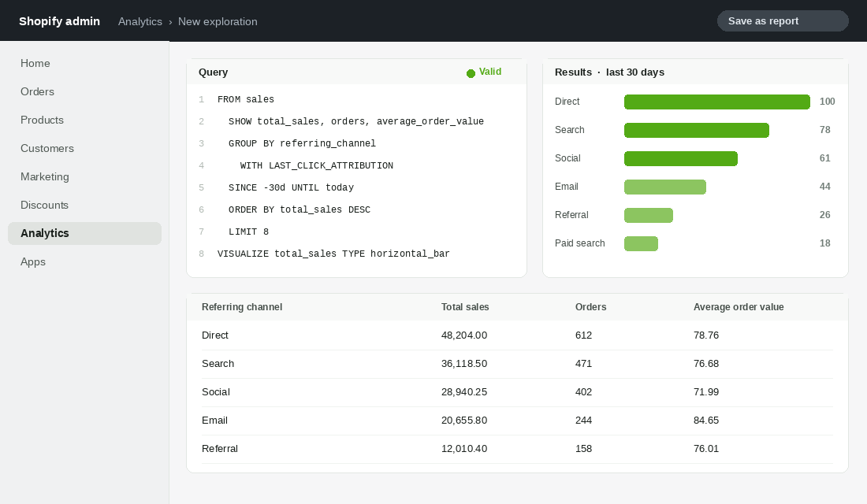Click the Results last 30 days heading
Image resolution: width=867 pixels, height=504 pixels.
point(609,72)
